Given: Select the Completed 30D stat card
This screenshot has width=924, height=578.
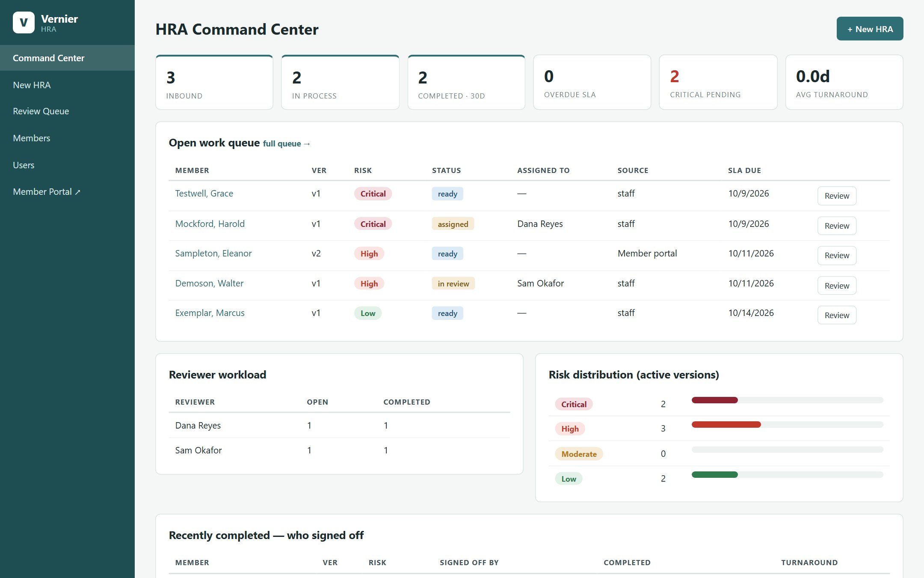Looking at the screenshot, I should click(x=466, y=82).
